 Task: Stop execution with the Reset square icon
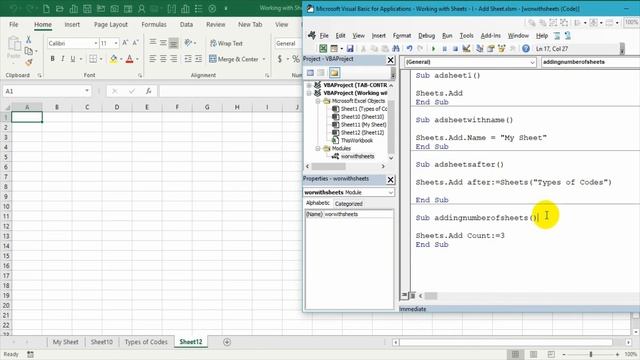pos(455,49)
